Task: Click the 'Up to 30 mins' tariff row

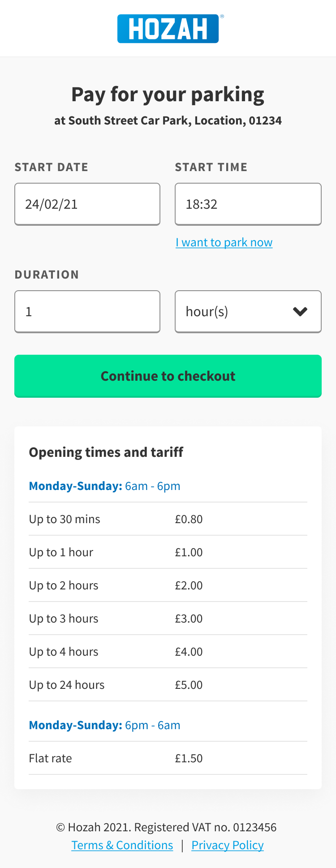Action: click(x=168, y=519)
